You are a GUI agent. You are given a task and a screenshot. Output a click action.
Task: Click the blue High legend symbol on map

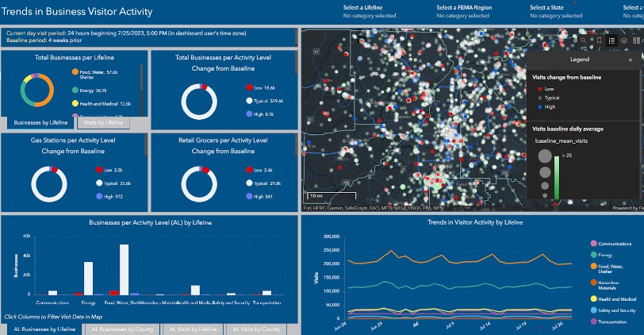pos(539,107)
